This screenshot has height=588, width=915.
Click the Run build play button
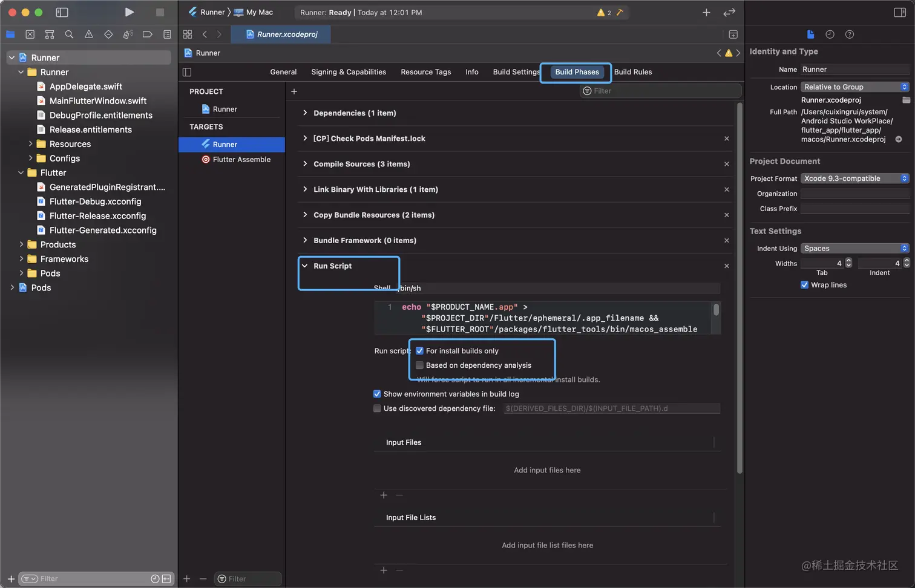(x=129, y=12)
